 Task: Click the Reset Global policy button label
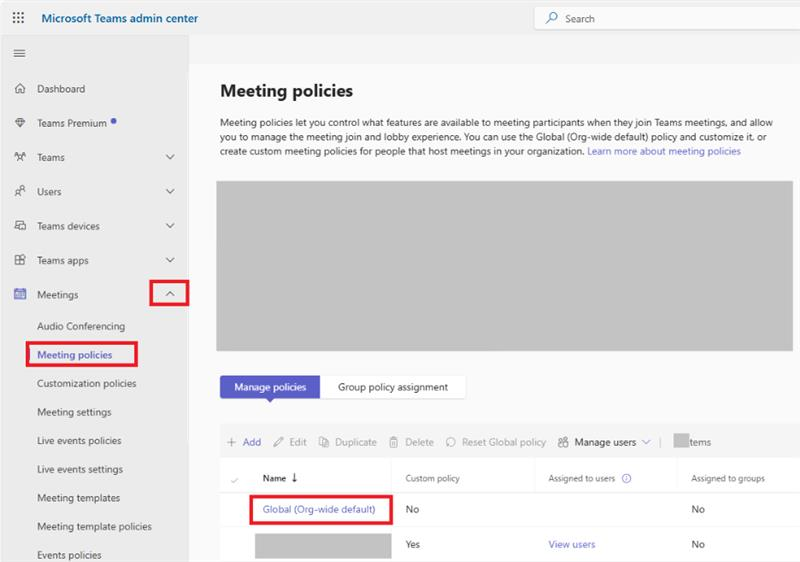point(504,442)
